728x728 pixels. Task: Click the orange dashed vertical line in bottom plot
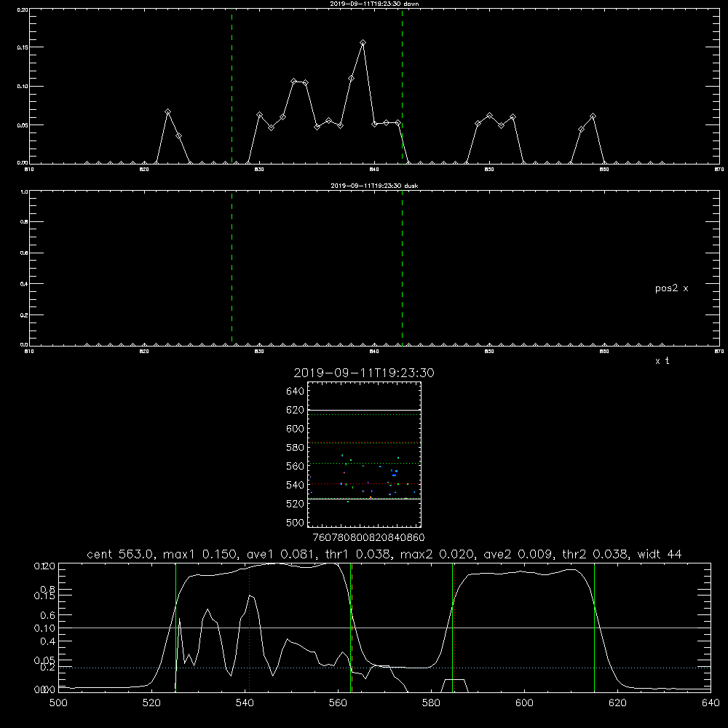coord(352,628)
